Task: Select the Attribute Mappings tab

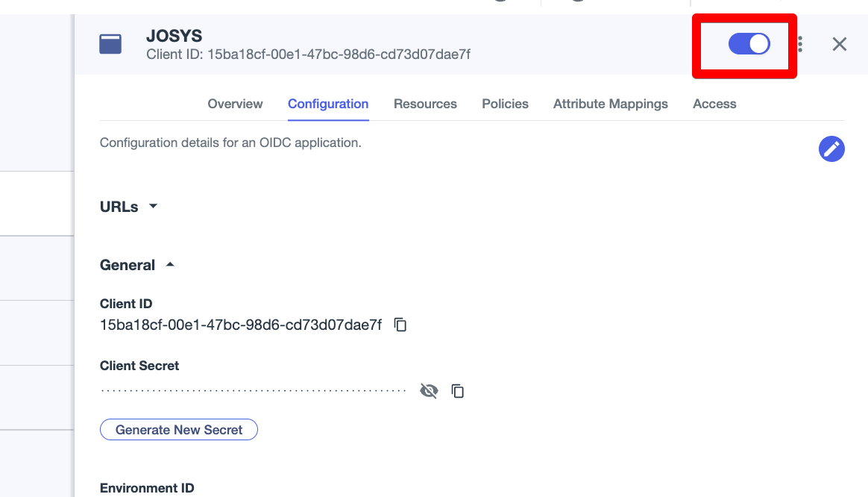Action: 610,104
